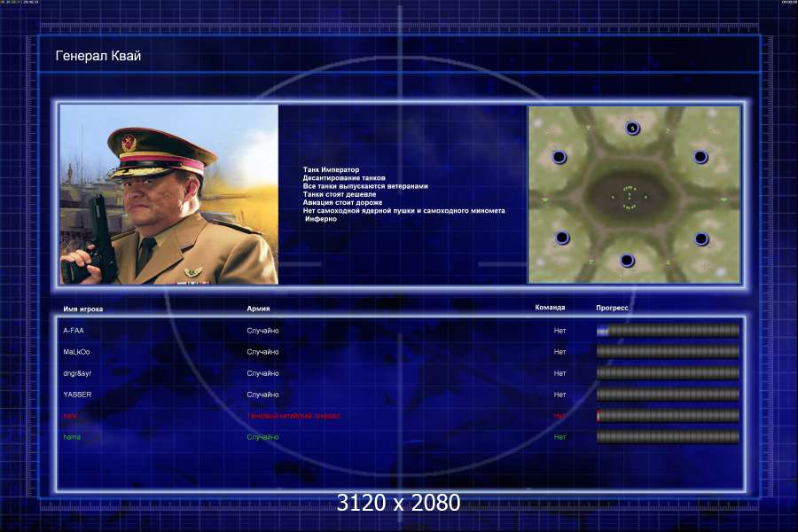This screenshot has width=798, height=532.
Task: Click the green 'Случайно' army for hama
Action: [x=262, y=437]
